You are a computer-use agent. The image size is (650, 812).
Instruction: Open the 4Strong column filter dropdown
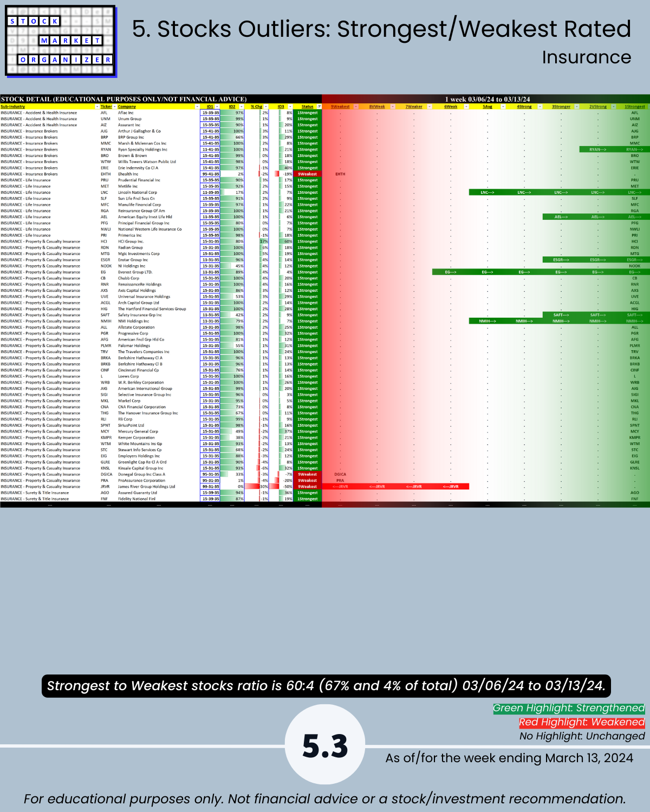point(540,107)
